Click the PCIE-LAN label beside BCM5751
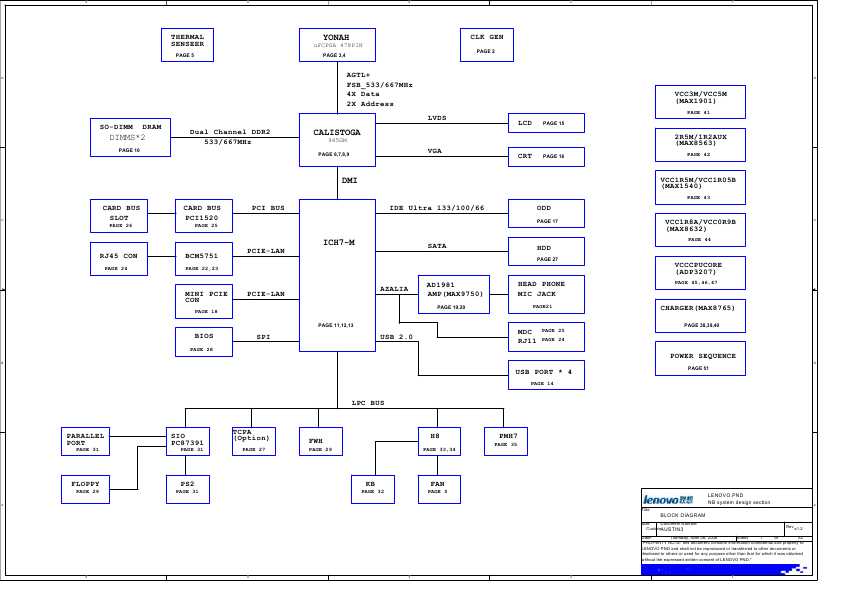 coord(266,251)
